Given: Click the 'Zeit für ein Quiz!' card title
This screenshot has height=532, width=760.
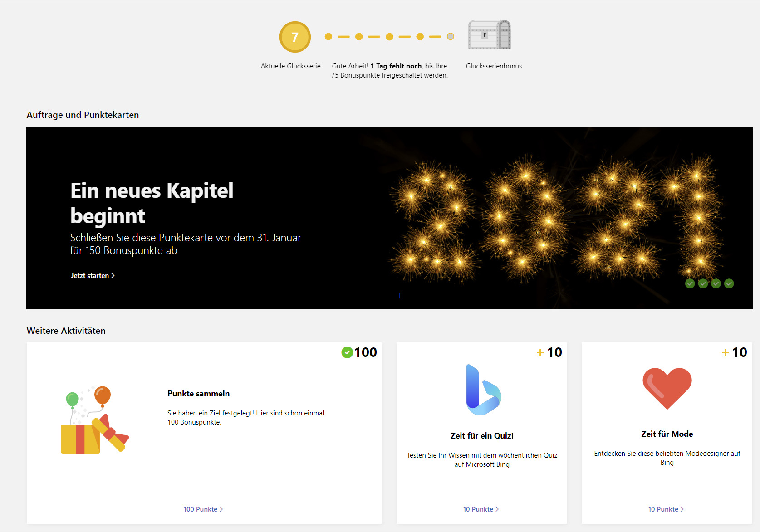Looking at the screenshot, I should 482,436.
